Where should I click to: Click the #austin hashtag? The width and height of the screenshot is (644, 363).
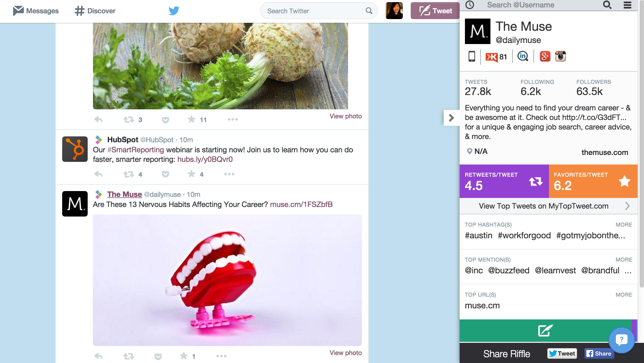click(x=478, y=235)
